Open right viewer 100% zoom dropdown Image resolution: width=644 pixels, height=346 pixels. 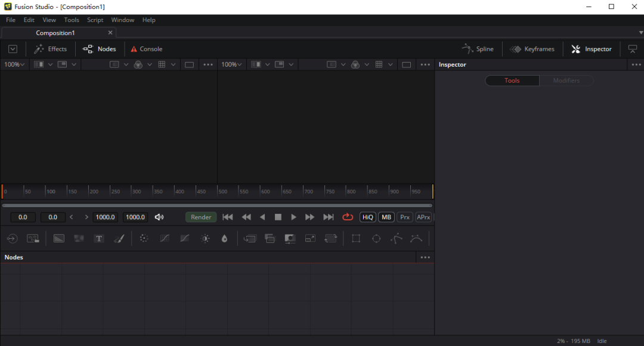pos(231,64)
